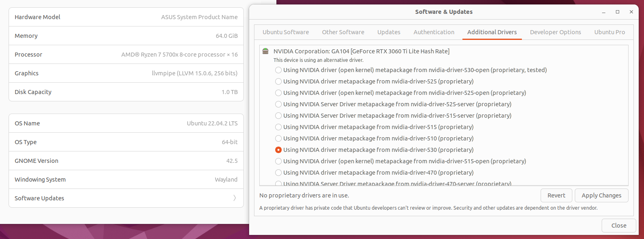
Task: Select nvidia-driver-530-open tested driver option
Action: coord(278,70)
